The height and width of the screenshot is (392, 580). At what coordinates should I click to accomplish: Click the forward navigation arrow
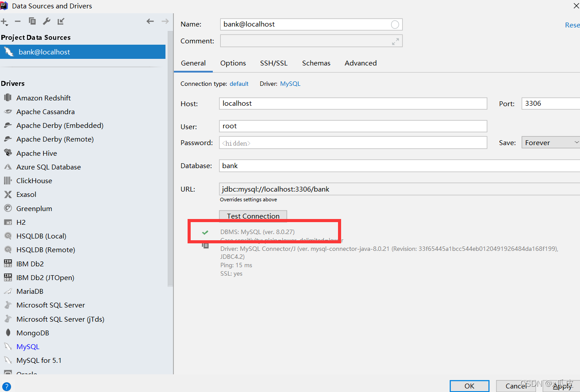[x=165, y=21]
